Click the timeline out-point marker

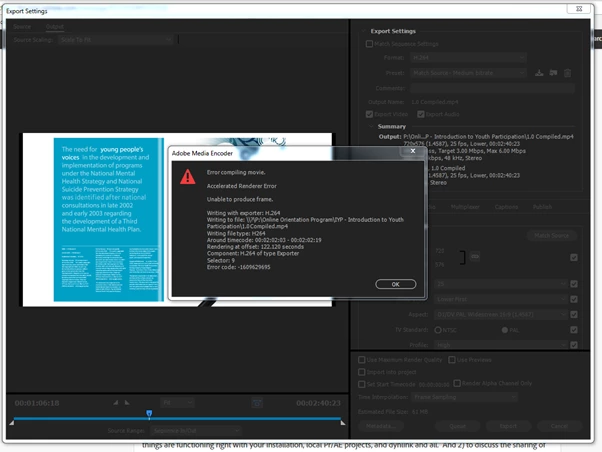[343, 423]
